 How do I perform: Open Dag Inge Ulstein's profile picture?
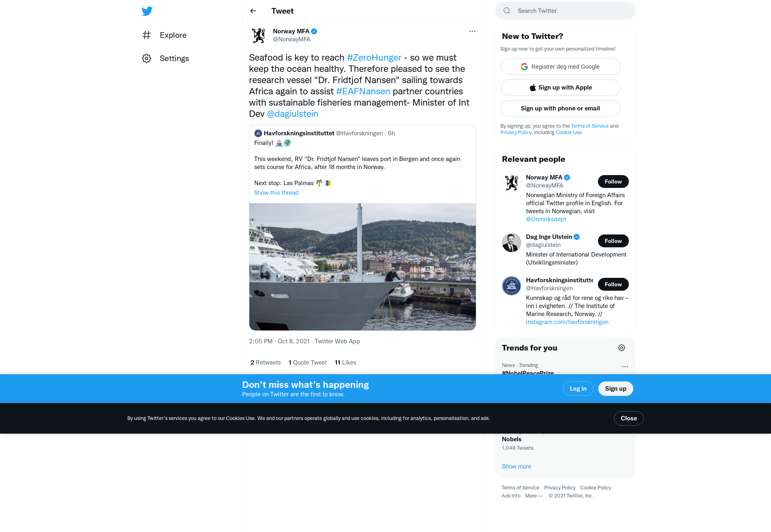[512, 243]
